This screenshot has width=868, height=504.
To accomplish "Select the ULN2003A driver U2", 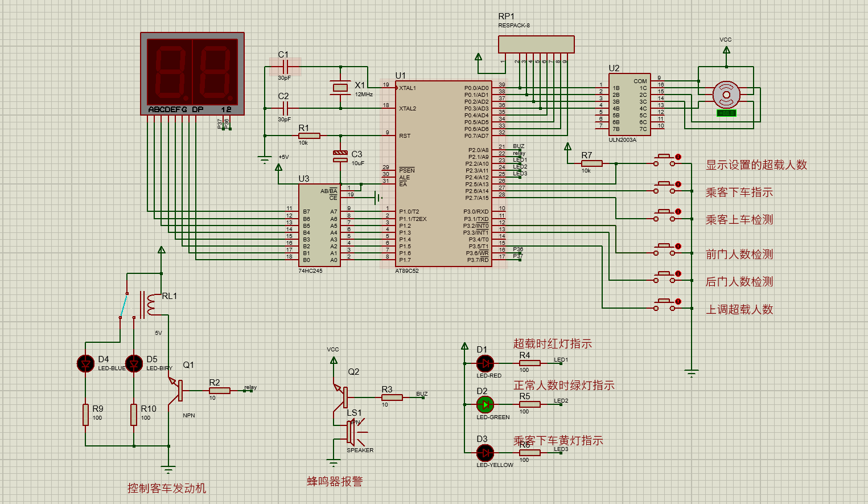I will pyautogui.click(x=630, y=105).
